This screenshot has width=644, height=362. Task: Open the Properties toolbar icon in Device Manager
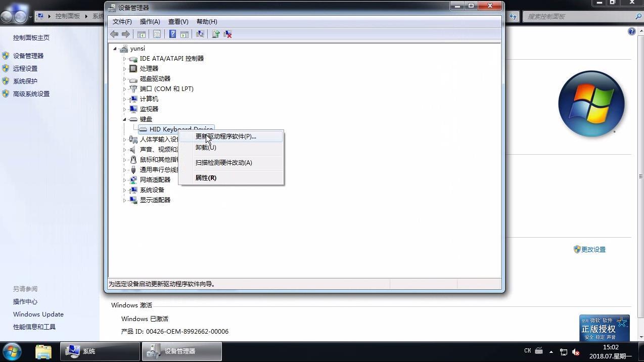157,34
